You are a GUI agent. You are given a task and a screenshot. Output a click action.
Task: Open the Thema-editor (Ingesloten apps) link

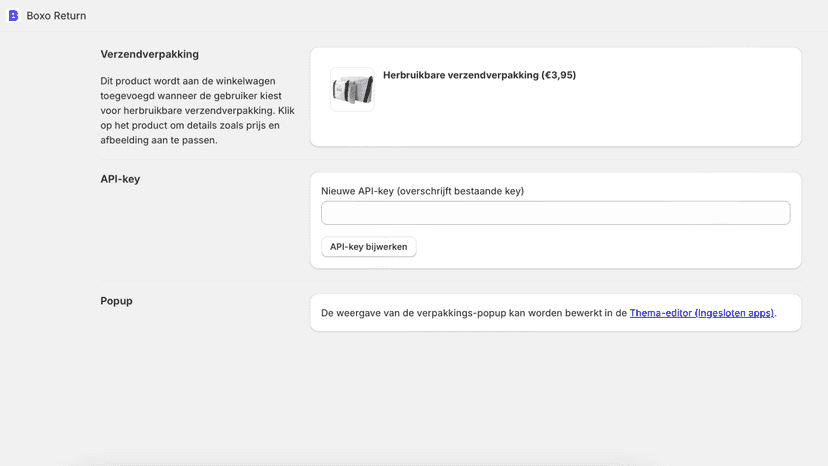pyautogui.click(x=702, y=313)
